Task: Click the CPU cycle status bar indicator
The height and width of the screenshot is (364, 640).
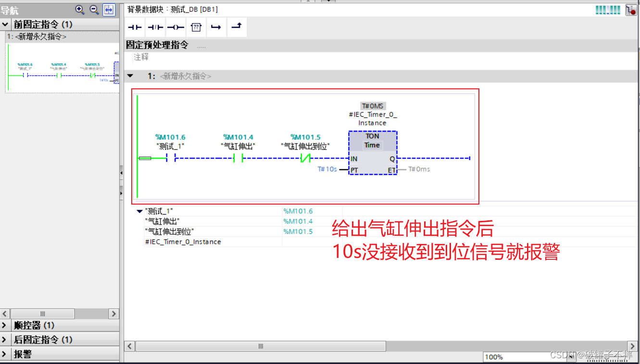Action: 608,10
